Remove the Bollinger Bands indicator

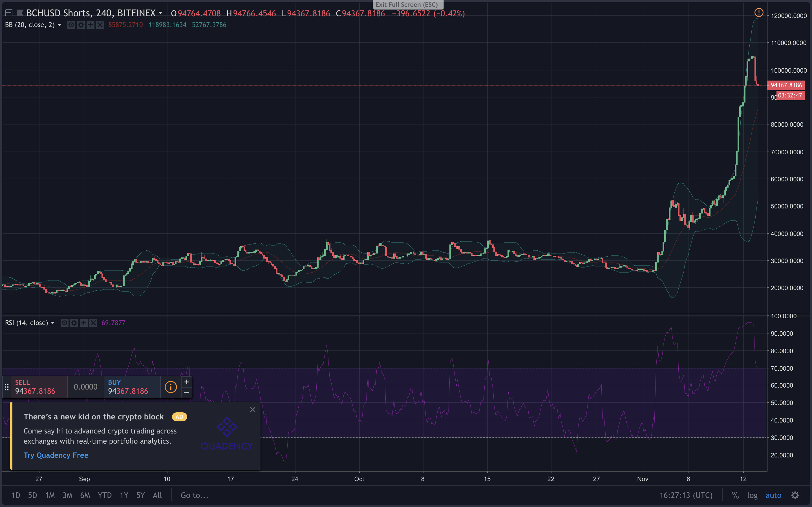[100, 25]
